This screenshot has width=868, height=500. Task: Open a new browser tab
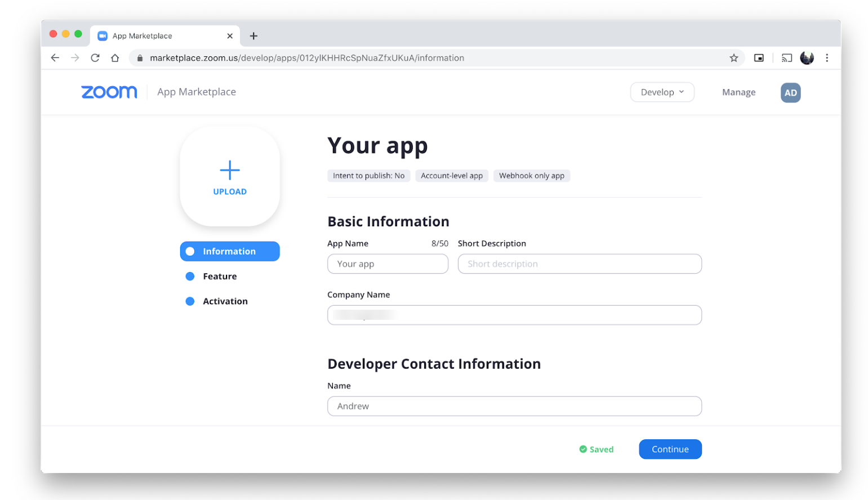tap(254, 36)
